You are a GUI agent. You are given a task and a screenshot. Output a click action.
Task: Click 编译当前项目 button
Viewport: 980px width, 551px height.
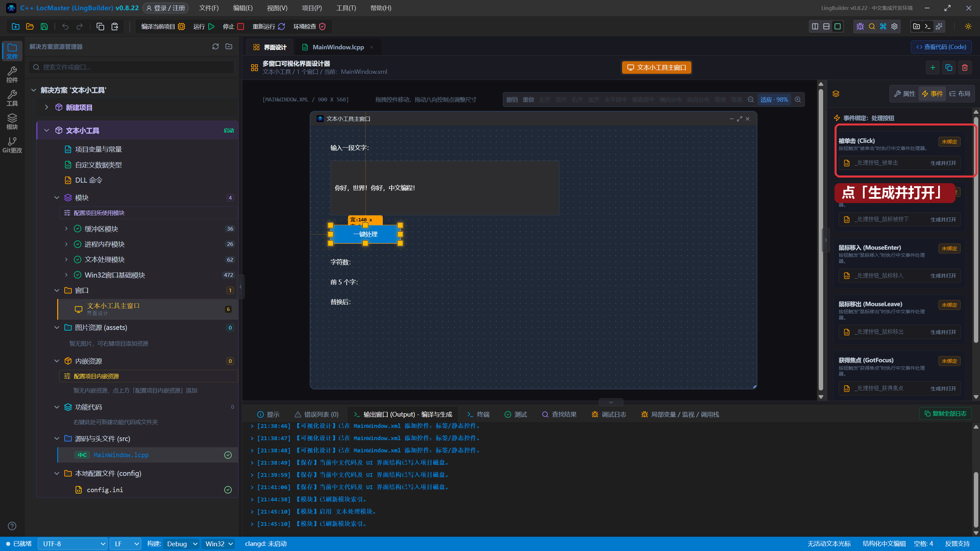click(163, 27)
